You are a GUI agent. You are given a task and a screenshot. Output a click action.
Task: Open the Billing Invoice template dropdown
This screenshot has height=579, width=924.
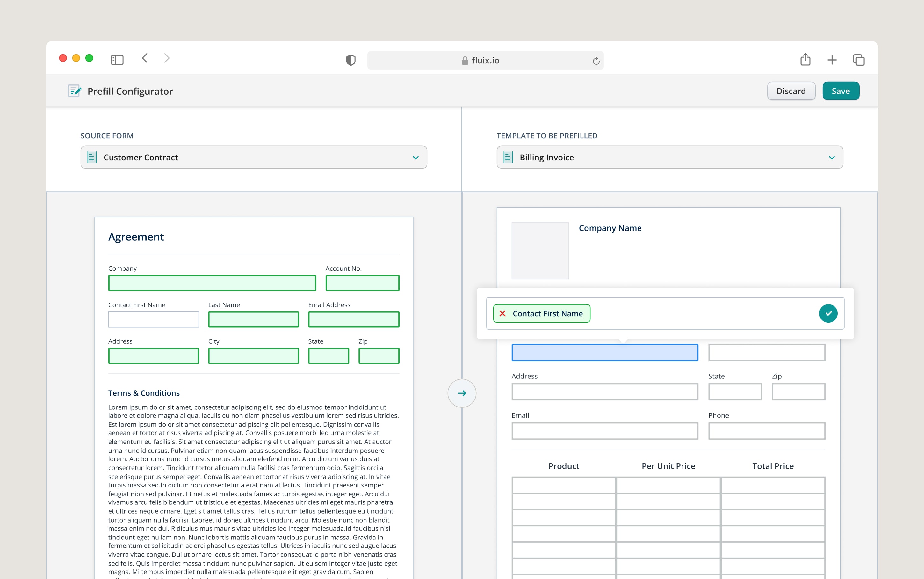pyautogui.click(x=669, y=157)
